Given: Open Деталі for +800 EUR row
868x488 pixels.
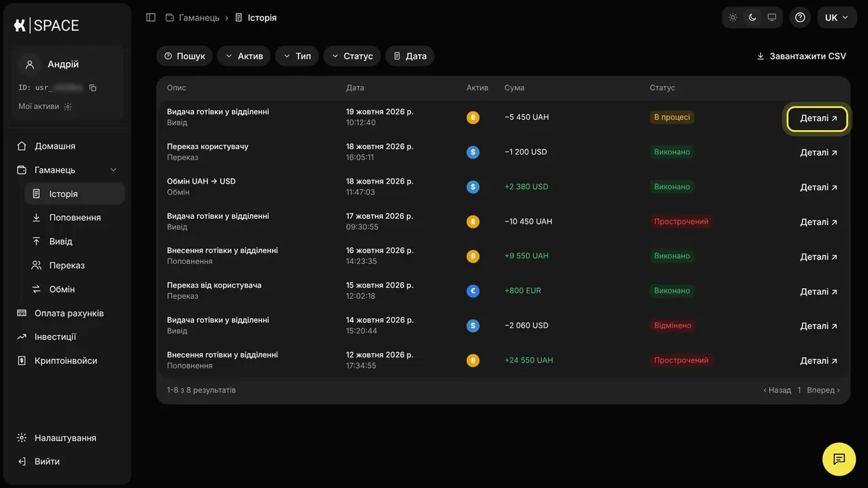Looking at the screenshot, I should tap(818, 291).
